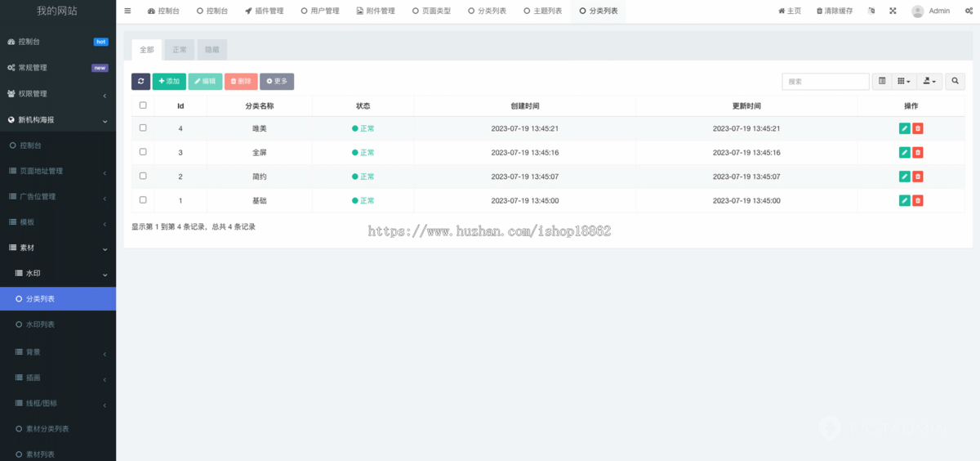
Task: Expand 广告位管理 in sidebar
Action: [x=58, y=196]
